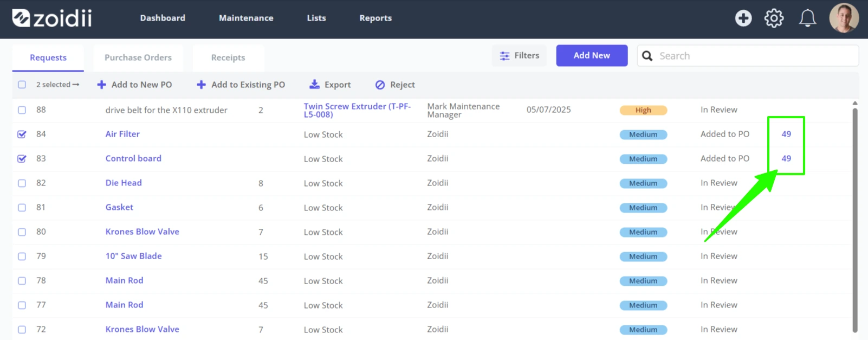Open the Maintenance menu
This screenshot has width=868, height=340.
(246, 18)
